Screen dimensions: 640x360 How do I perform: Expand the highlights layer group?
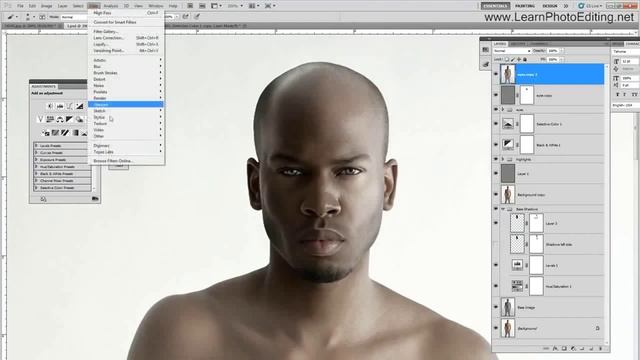[503, 159]
